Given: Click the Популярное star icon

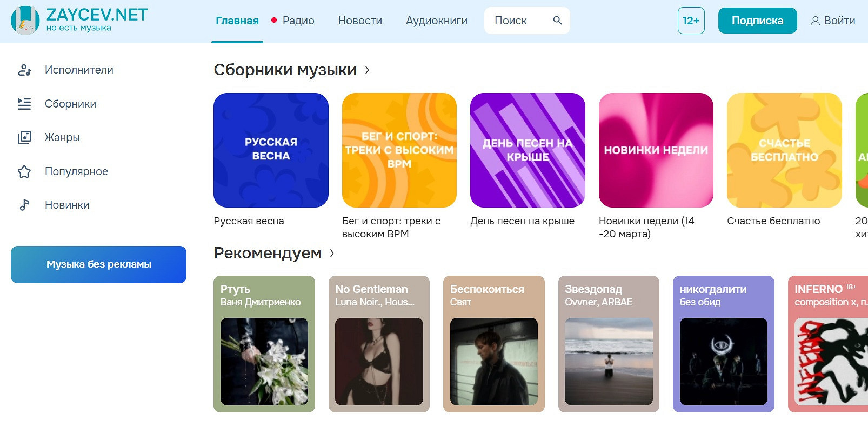Looking at the screenshot, I should pyautogui.click(x=24, y=171).
